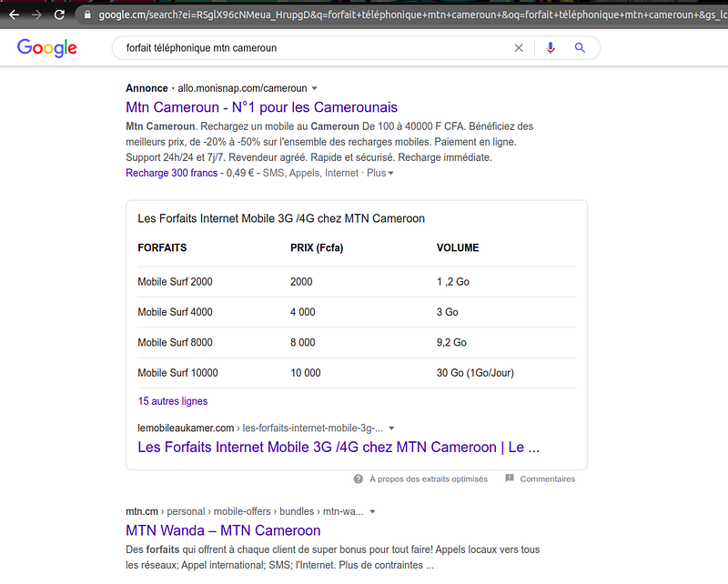Open Mtn Cameroun N°1 ad link
The width and height of the screenshot is (728, 584).
(x=261, y=107)
